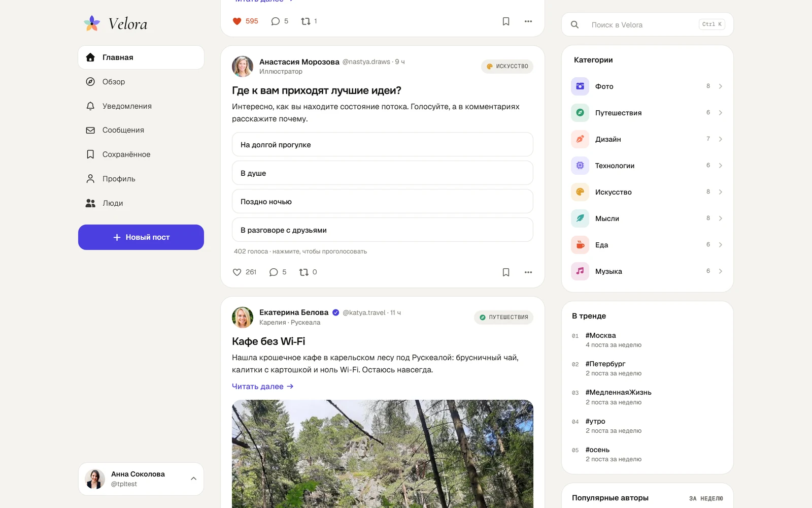Bookmark the poll post about ideas

[x=506, y=272]
